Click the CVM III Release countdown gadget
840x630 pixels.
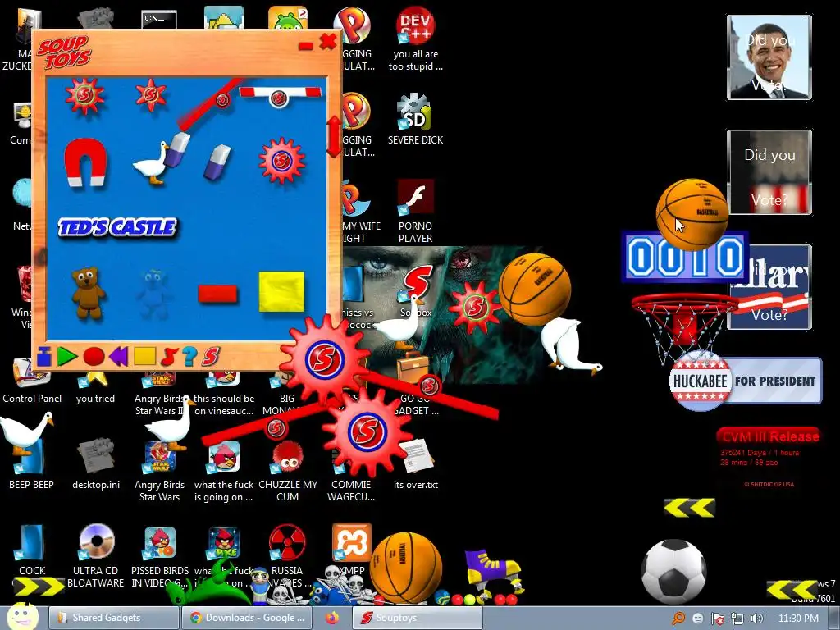click(x=769, y=458)
